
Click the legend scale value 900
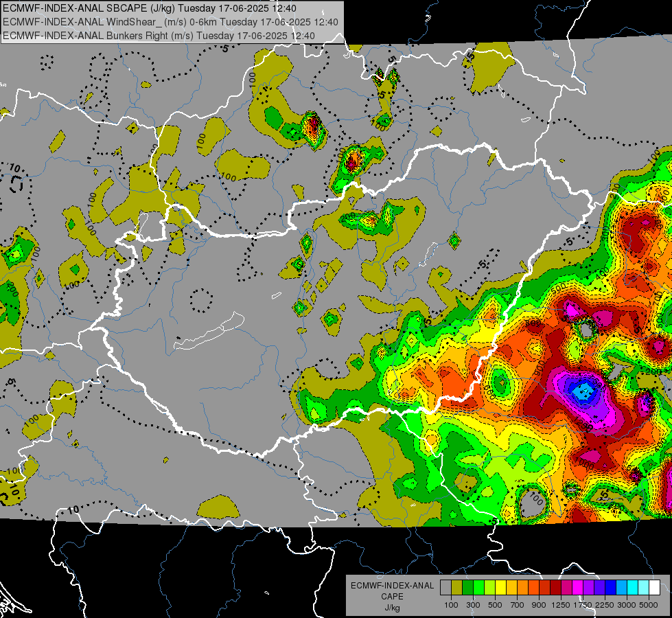pos(539,605)
